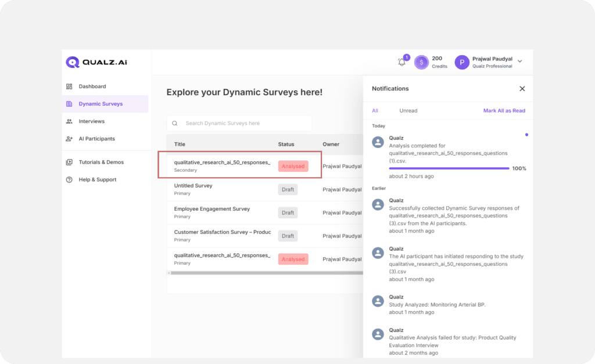Viewport: 595px width, 364px height.
Task: Select the All notifications tab
Action: click(x=375, y=111)
